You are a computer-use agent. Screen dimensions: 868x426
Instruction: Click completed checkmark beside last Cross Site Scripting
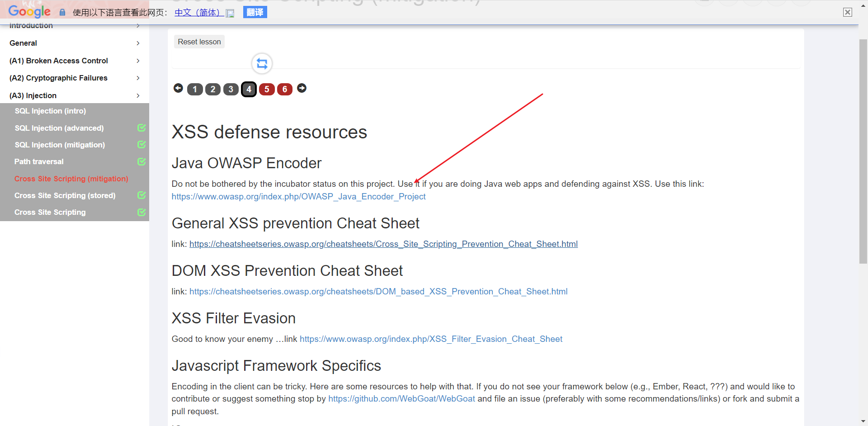click(x=142, y=212)
